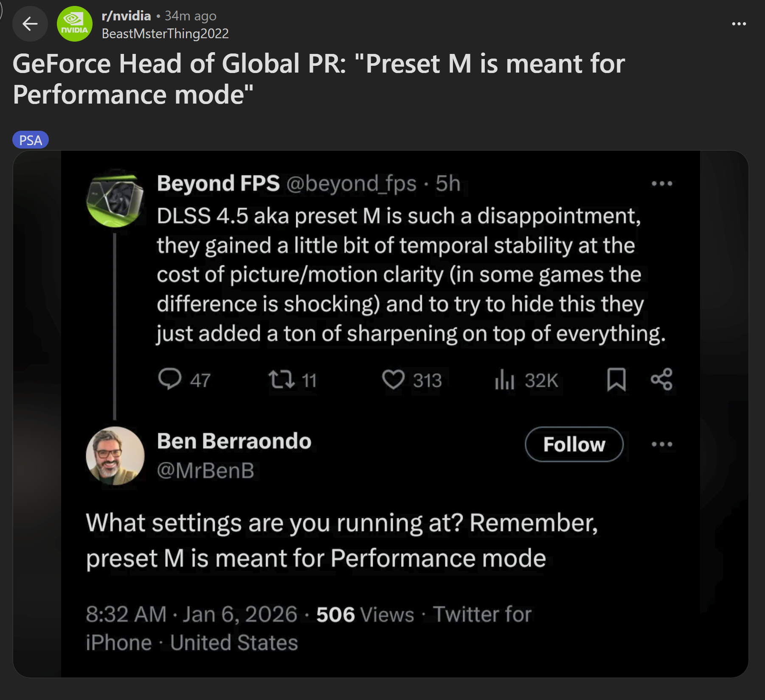Open Ben Berraondo tweet more options

(x=662, y=444)
